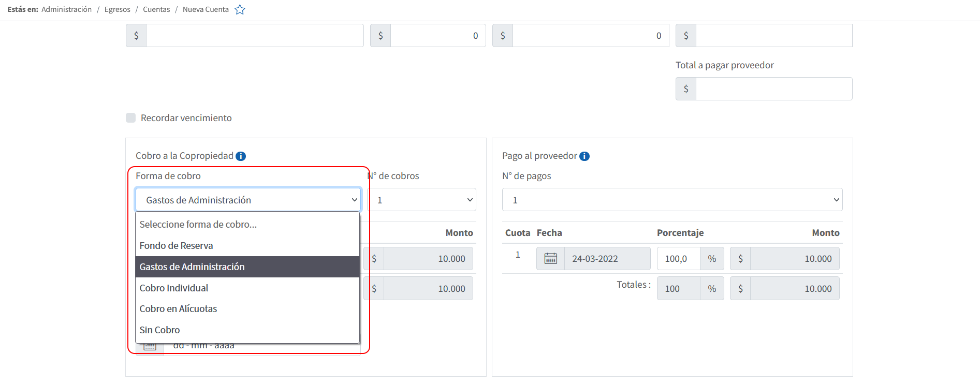Select the Totales : label
The height and width of the screenshot is (384, 980).
click(x=634, y=285)
